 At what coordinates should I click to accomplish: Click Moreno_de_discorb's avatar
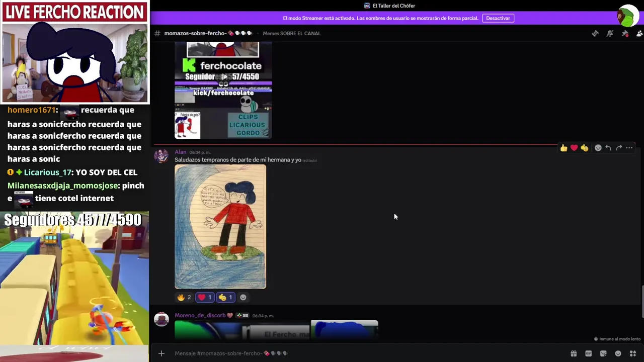pos(161,319)
